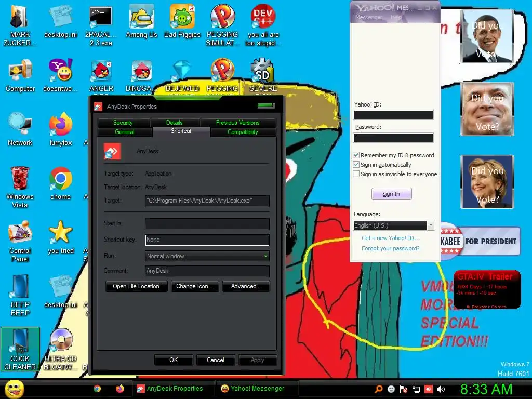This screenshot has width=532, height=399.
Task: Open the Messenger menu in Yahoo window
Action: 369,17
